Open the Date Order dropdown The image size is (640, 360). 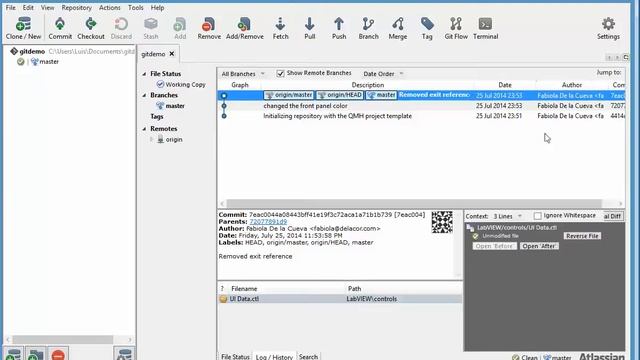tap(383, 74)
